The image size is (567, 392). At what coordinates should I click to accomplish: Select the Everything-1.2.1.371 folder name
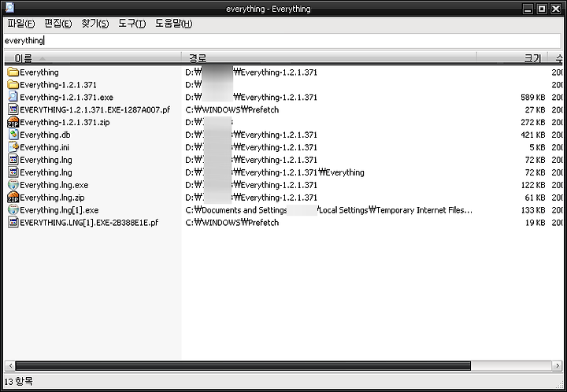[x=58, y=85]
